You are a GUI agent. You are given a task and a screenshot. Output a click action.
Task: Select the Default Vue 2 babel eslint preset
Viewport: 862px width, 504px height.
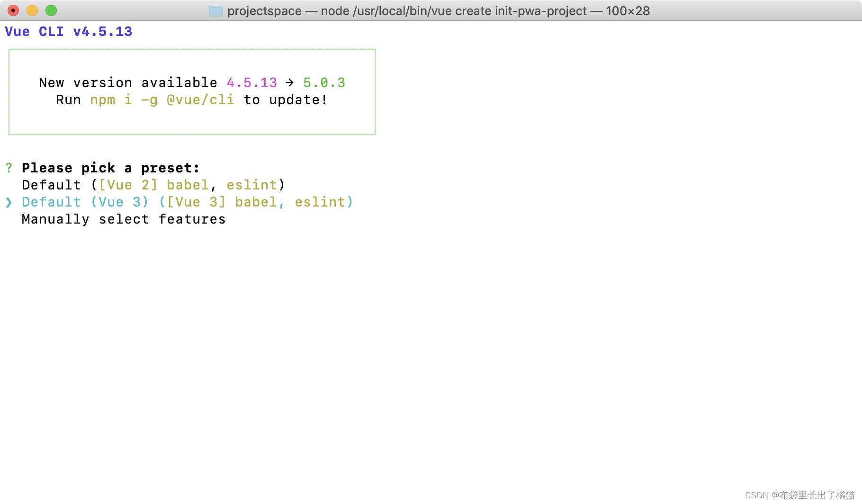tap(153, 185)
